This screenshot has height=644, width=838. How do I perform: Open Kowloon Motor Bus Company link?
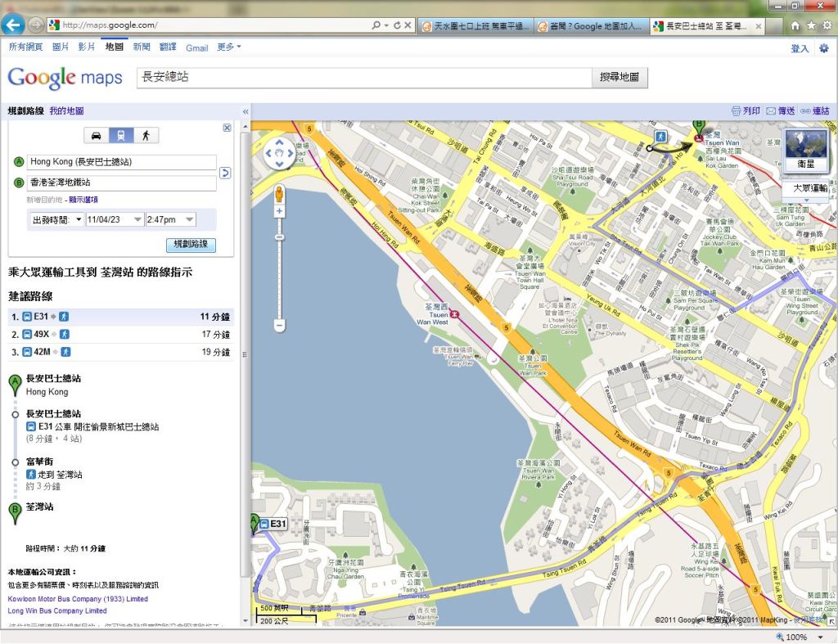click(x=78, y=599)
